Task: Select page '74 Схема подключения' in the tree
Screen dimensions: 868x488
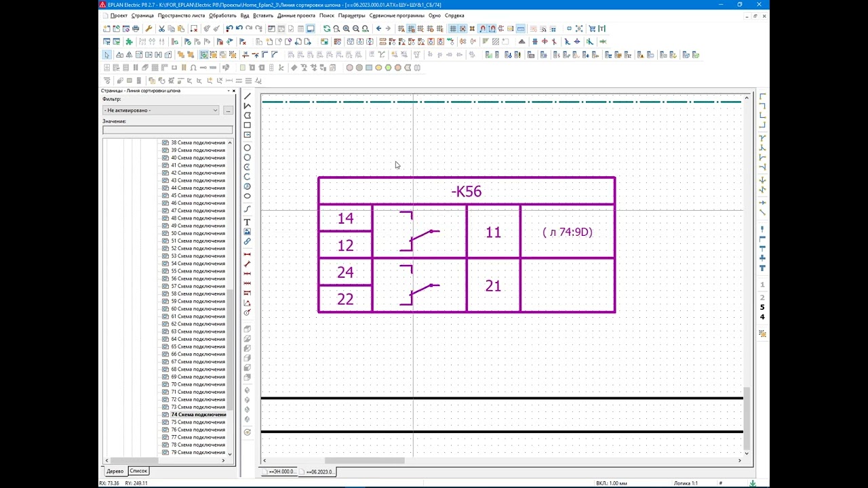Action: coord(198,415)
